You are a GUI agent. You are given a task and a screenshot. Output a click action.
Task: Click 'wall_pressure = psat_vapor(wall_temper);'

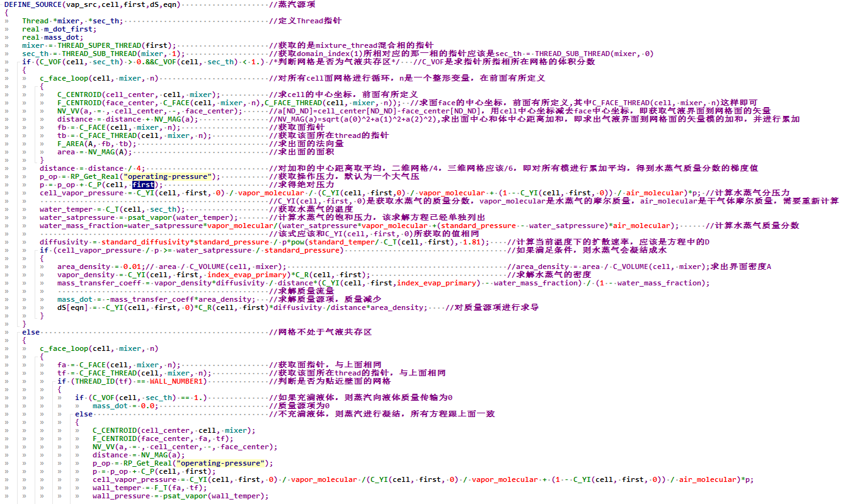coord(181,496)
